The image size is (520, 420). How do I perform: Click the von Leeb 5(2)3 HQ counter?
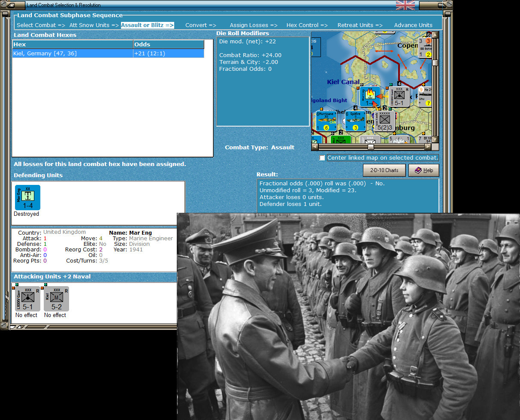coord(384,121)
